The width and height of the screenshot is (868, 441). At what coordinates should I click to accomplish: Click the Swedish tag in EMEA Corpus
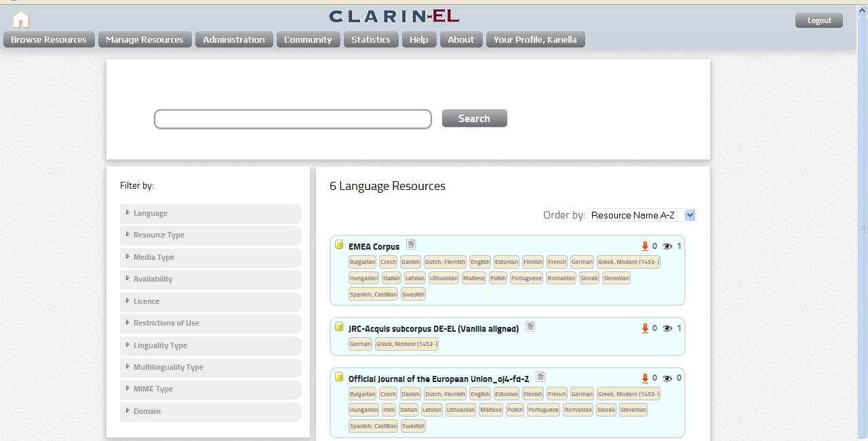[413, 294]
